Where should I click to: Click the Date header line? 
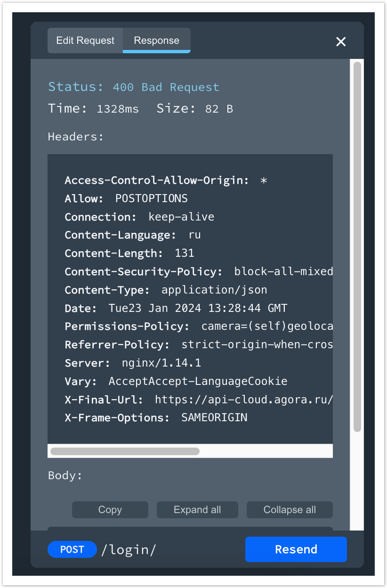coord(176,308)
